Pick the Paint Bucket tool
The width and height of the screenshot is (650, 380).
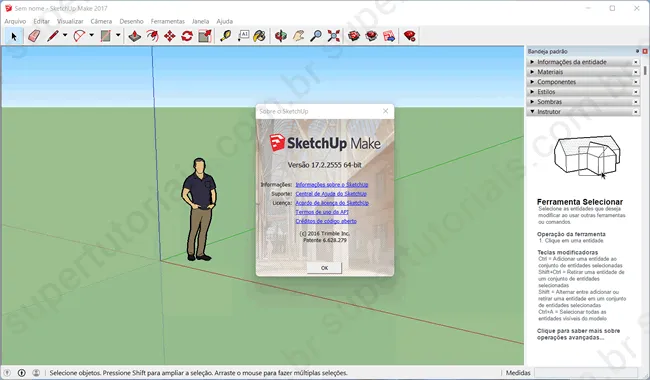click(x=260, y=36)
